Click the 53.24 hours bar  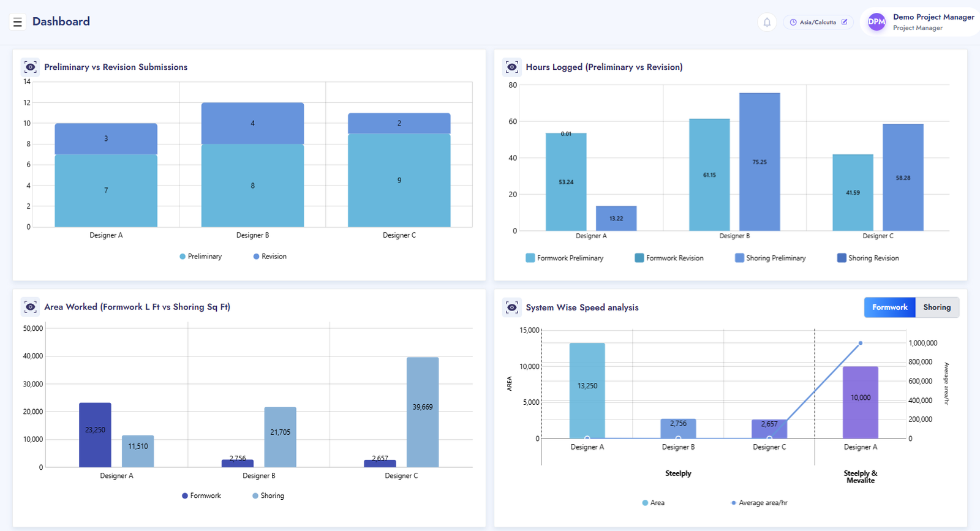point(566,182)
